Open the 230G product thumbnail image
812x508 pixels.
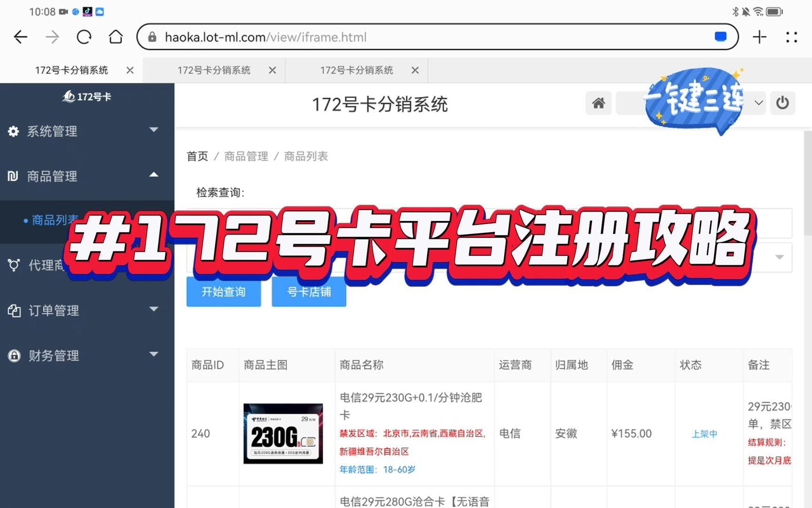(283, 434)
